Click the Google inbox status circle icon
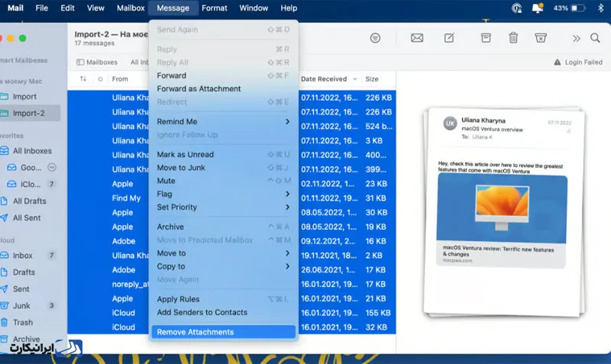The height and width of the screenshot is (364, 611). [x=52, y=167]
